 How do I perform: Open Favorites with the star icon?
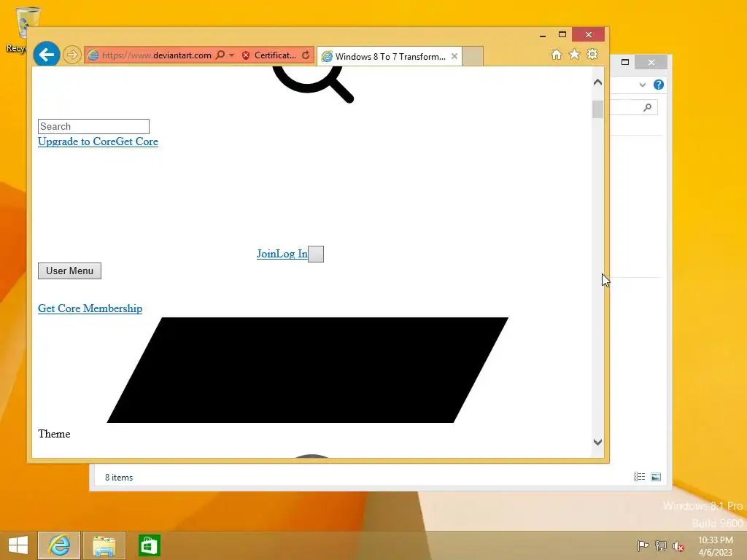coord(575,54)
